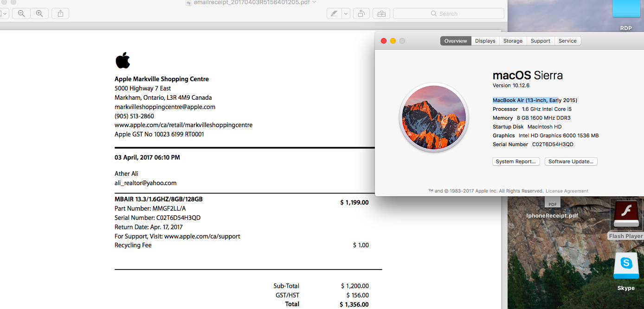Click the receipt Serial Number line

(158, 218)
